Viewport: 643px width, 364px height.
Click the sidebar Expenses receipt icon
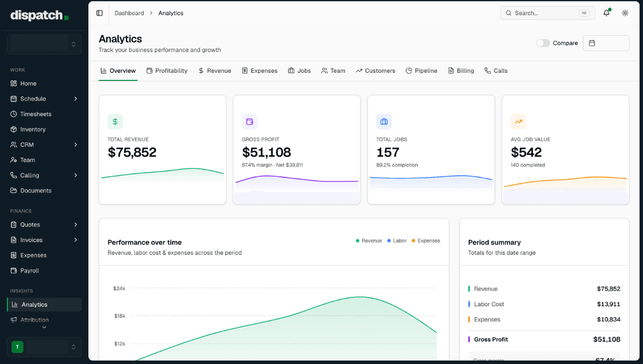point(13,255)
